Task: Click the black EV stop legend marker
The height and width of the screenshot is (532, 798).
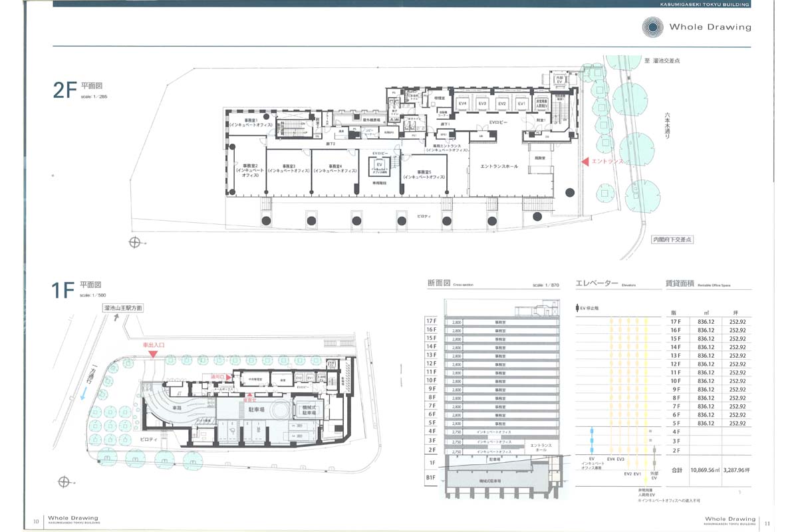Action: [x=577, y=309]
